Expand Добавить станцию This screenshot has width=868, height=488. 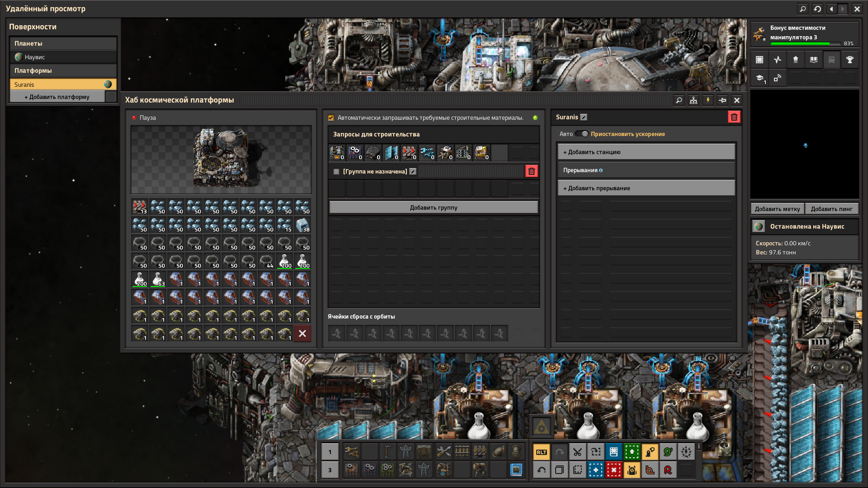[x=646, y=152]
